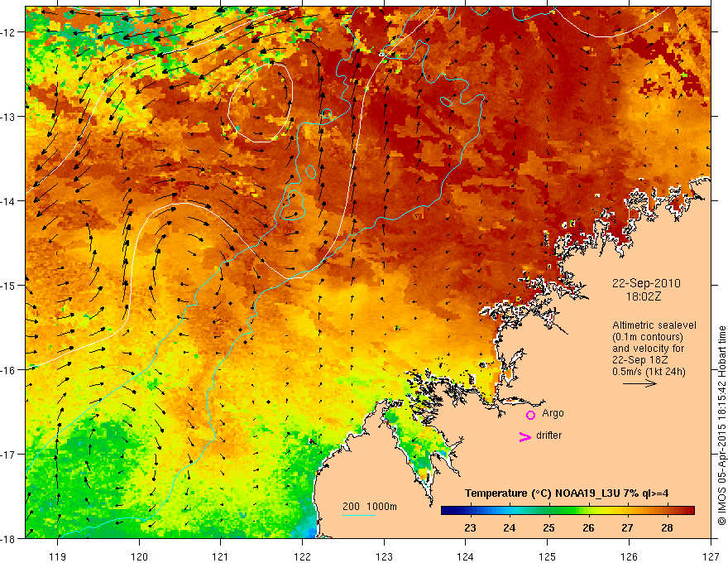This screenshot has width=728, height=563.
Task: Click the longitude 119 axis label
Action: point(58,556)
